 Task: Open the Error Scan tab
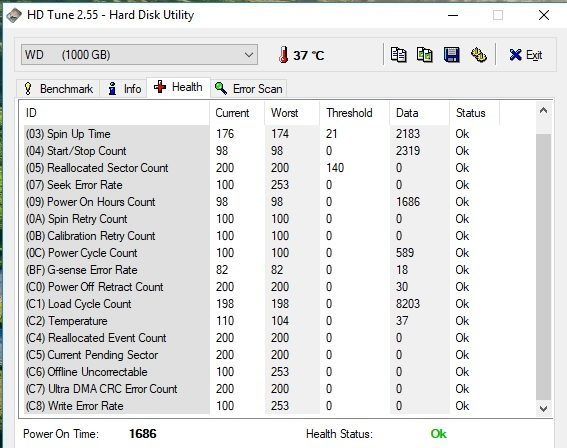click(x=248, y=89)
